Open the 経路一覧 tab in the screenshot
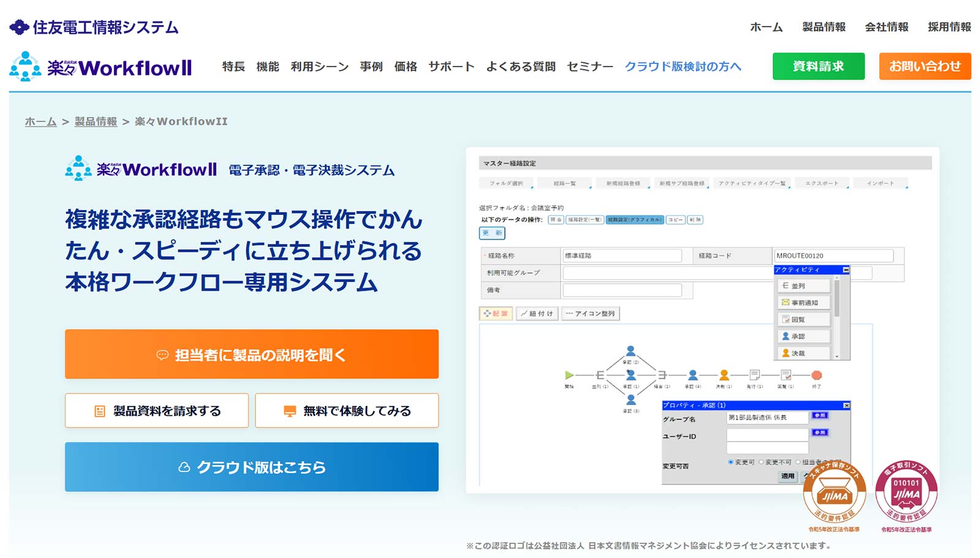 (564, 183)
